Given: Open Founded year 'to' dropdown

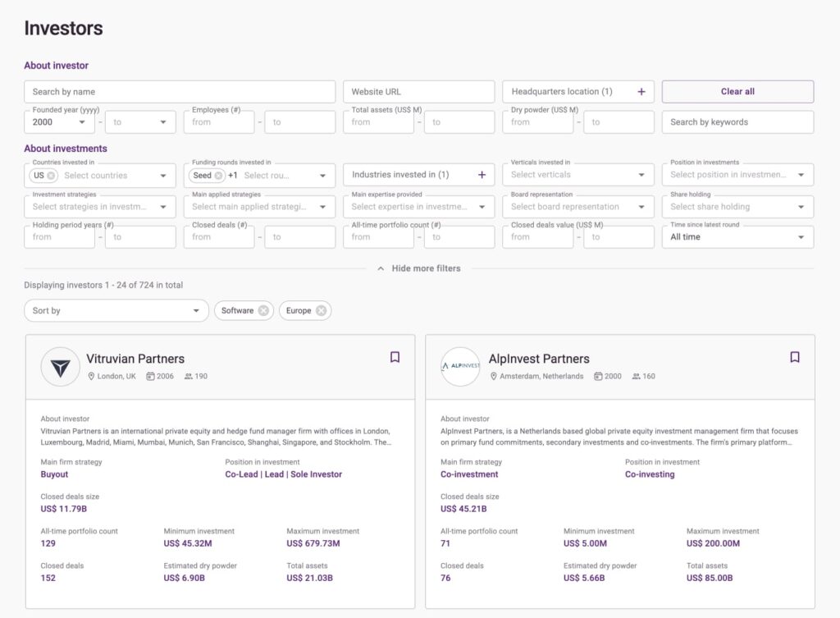Looking at the screenshot, I should coord(140,122).
